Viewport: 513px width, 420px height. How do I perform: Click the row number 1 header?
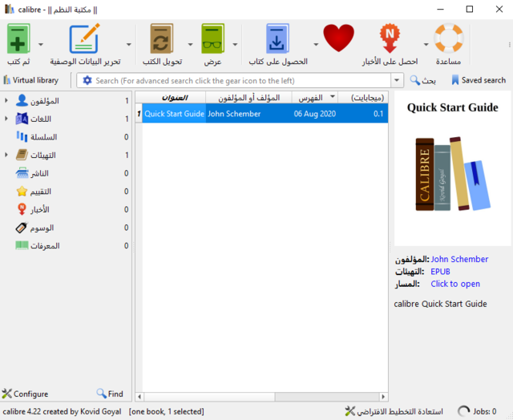tap(139, 114)
